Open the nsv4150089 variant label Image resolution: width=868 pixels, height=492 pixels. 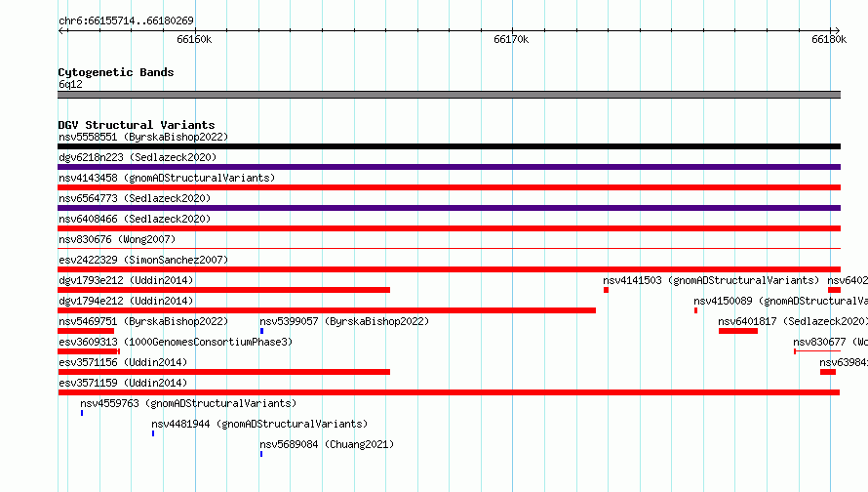pos(780,301)
